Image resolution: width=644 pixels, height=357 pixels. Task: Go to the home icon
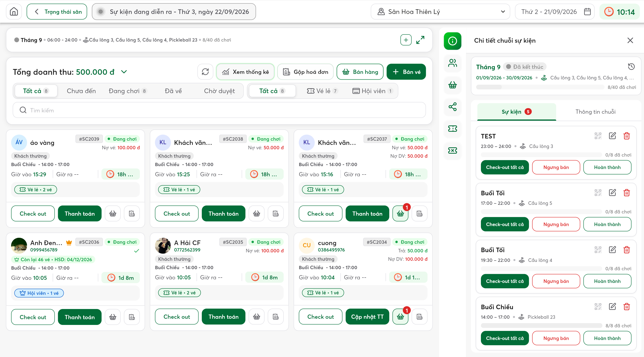pos(14,12)
